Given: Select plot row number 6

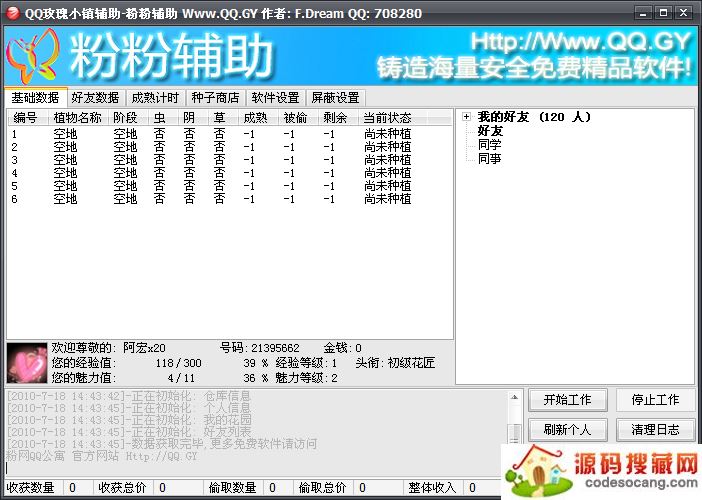Looking at the screenshot, I should tap(230, 199).
